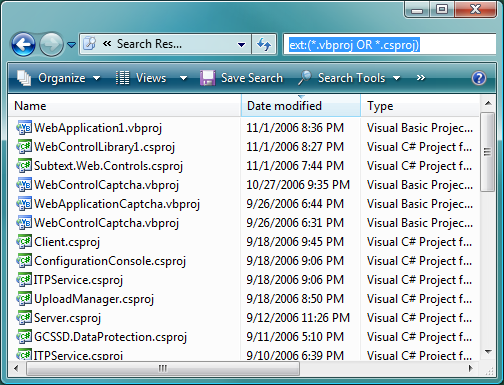504x385 pixels.
Task: Click the Search Tools magnifier icon
Action: point(304,78)
